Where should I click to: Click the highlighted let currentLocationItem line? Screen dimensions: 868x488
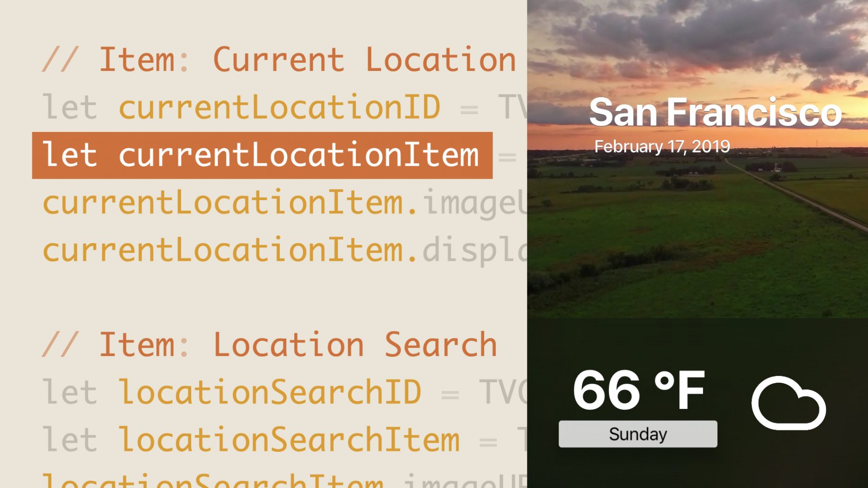tap(262, 155)
